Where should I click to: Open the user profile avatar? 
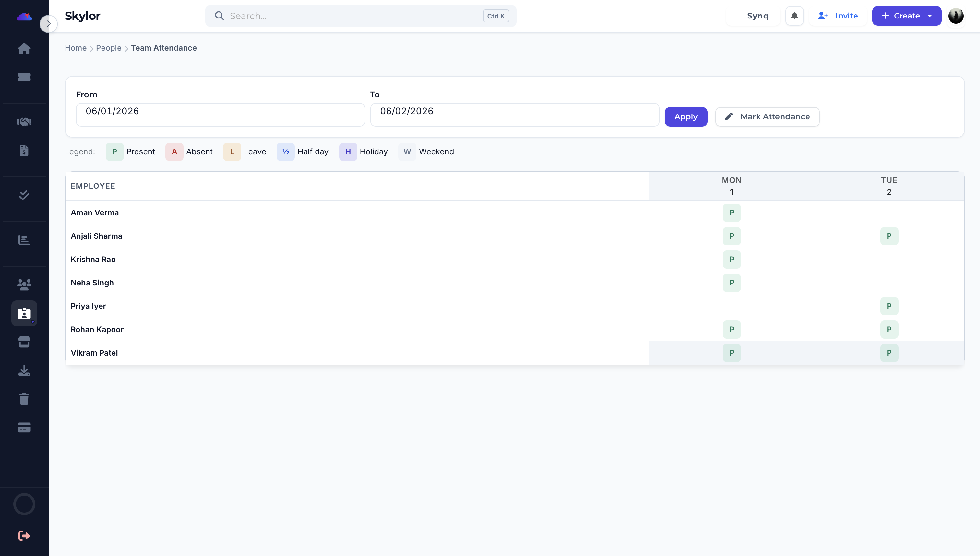pyautogui.click(x=956, y=16)
